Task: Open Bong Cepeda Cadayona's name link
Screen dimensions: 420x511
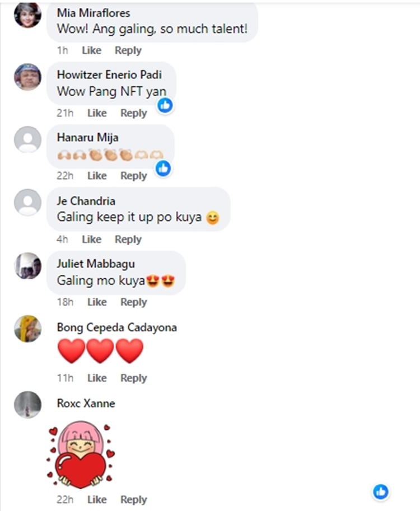Action: (116, 327)
